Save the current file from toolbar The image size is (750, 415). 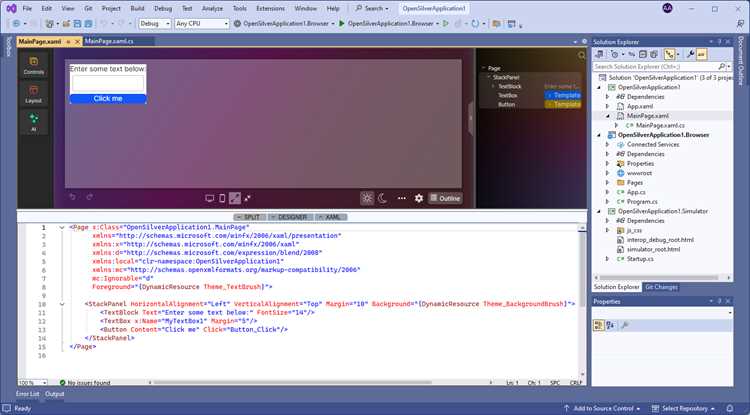pyautogui.click(x=77, y=23)
